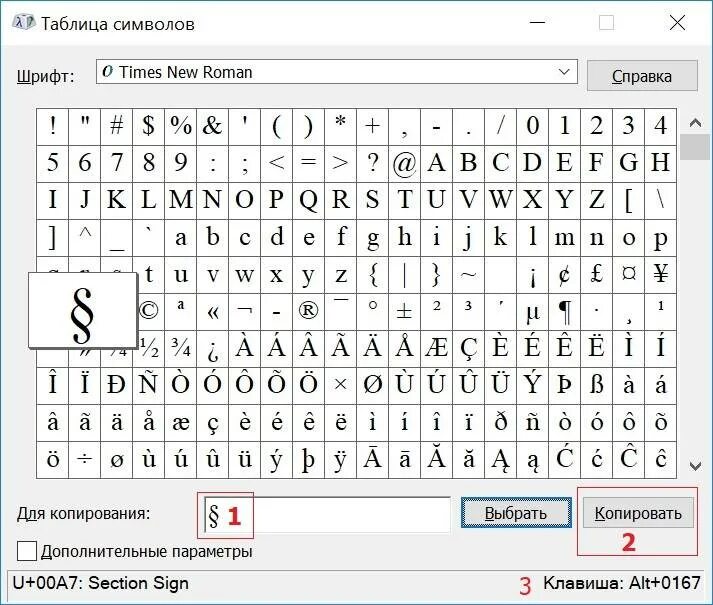Click the Копировать button
Screen dimensions: 713x605
click(638, 513)
